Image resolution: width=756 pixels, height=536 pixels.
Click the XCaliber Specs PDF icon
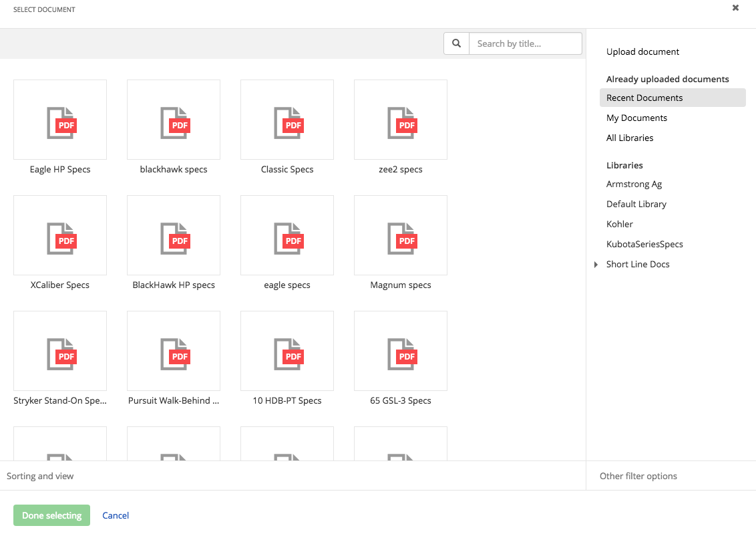59,235
